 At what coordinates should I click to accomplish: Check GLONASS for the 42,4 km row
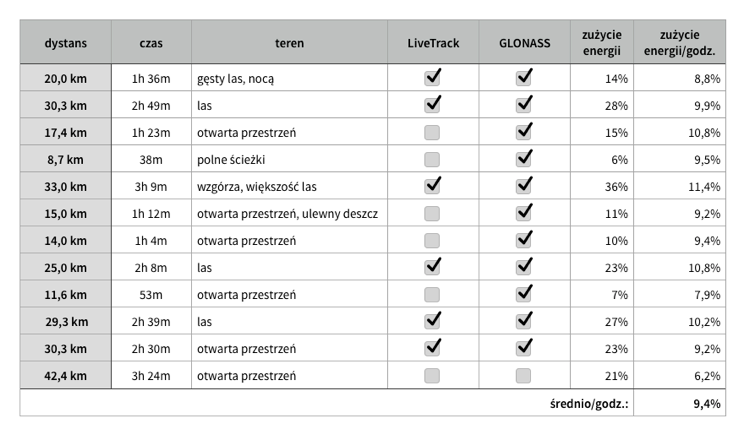point(523,376)
